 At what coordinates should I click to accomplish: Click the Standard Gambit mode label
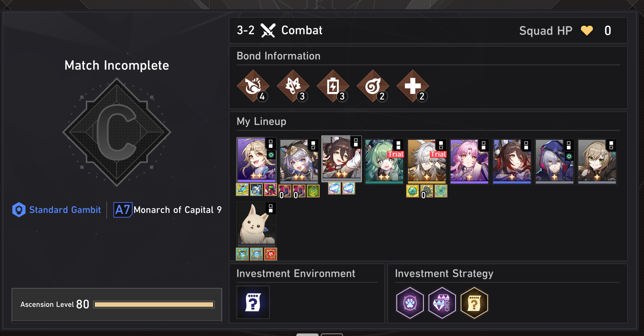65,210
